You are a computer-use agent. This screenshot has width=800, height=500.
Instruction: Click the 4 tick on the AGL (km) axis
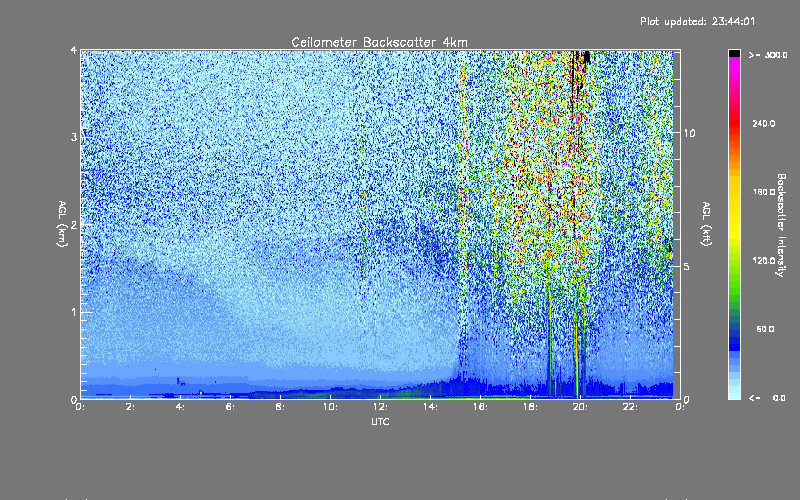tap(74, 50)
